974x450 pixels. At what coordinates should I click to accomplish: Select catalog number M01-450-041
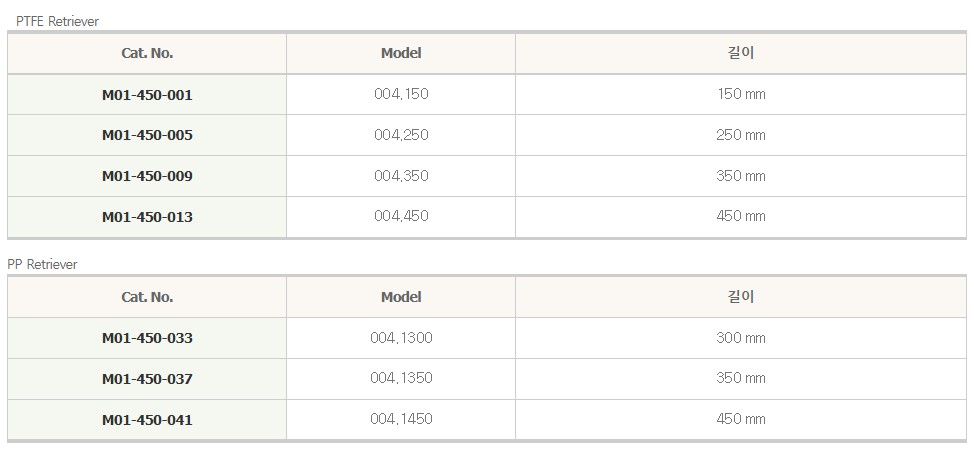point(147,420)
